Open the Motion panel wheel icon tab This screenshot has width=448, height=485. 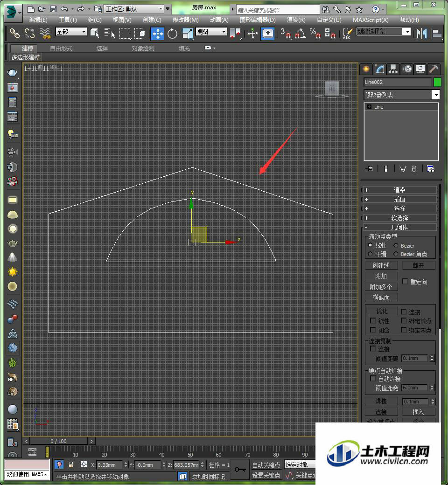pyautogui.click(x=407, y=69)
